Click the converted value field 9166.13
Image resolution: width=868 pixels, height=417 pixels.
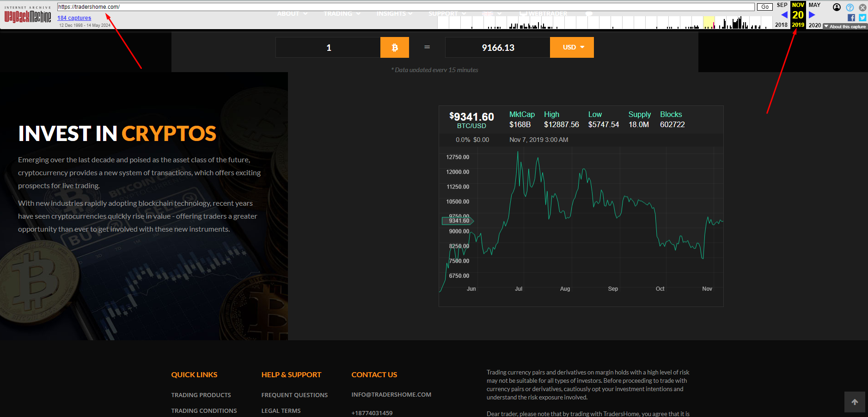pyautogui.click(x=498, y=48)
